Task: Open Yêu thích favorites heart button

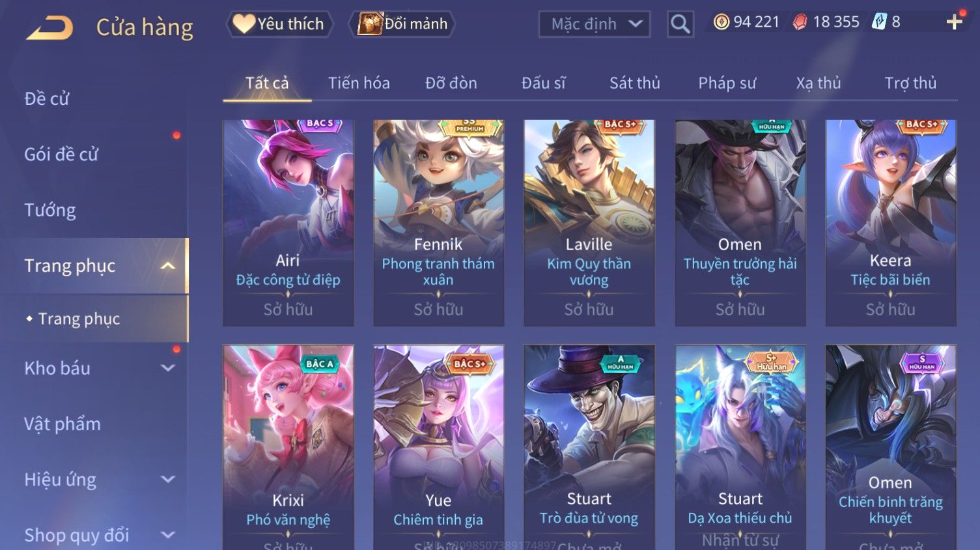Action: tap(279, 24)
